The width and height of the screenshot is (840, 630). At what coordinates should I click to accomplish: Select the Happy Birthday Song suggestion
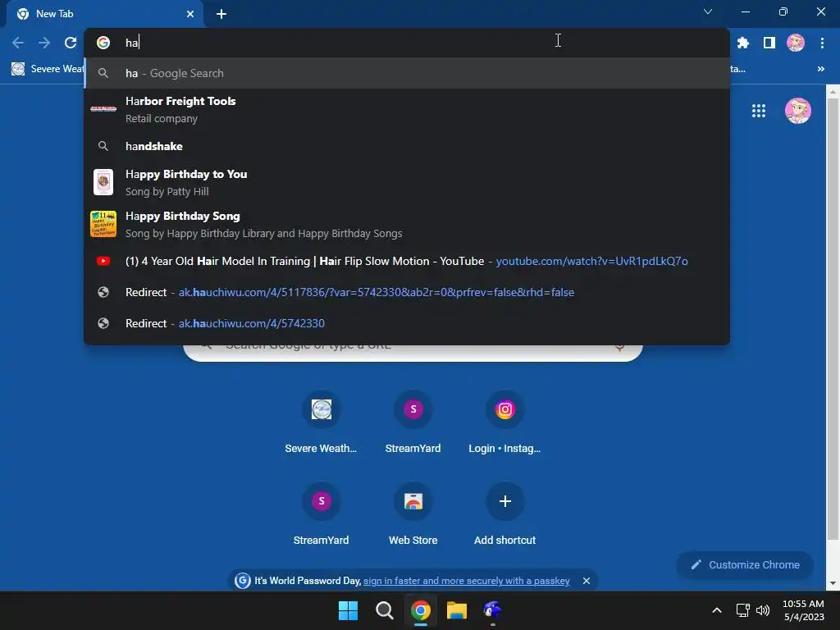(407, 224)
